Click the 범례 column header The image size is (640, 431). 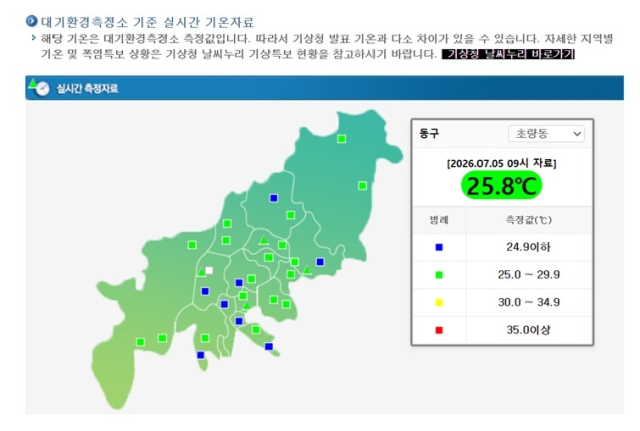point(439,220)
